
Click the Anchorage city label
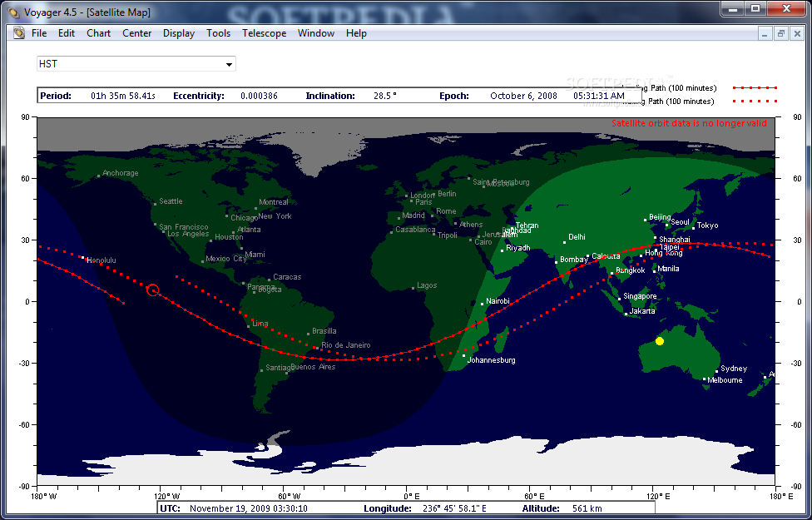(120, 173)
